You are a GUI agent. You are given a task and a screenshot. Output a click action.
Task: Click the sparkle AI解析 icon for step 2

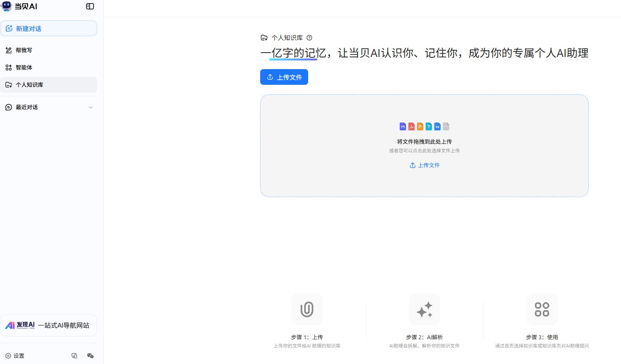tap(424, 309)
